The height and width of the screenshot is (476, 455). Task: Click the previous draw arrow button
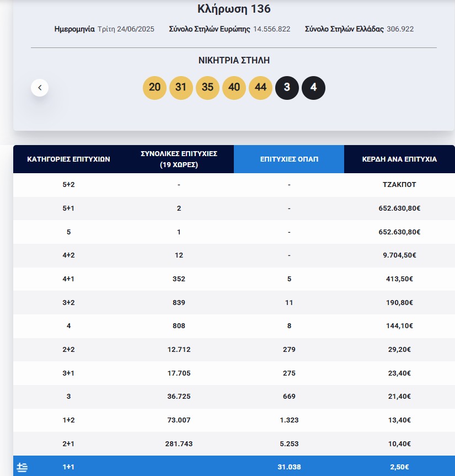[x=40, y=88]
